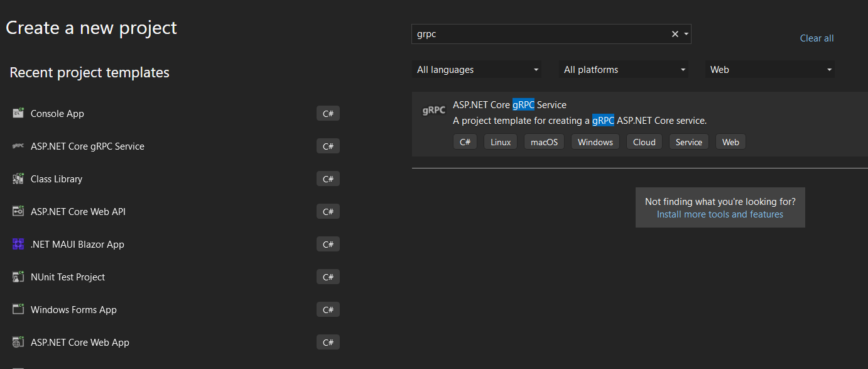
Task: Click the gRPC icon in recent templates
Action: [x=18, y=146]
